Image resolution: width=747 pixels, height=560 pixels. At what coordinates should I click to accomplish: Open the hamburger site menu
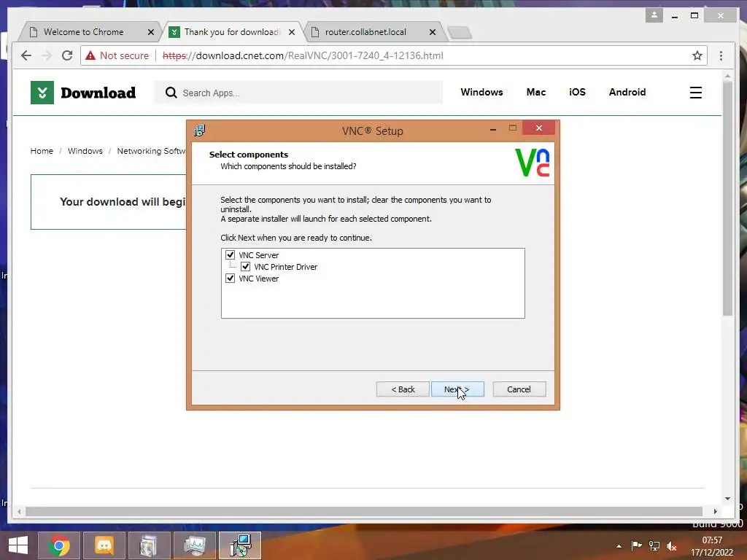[695, 93]
